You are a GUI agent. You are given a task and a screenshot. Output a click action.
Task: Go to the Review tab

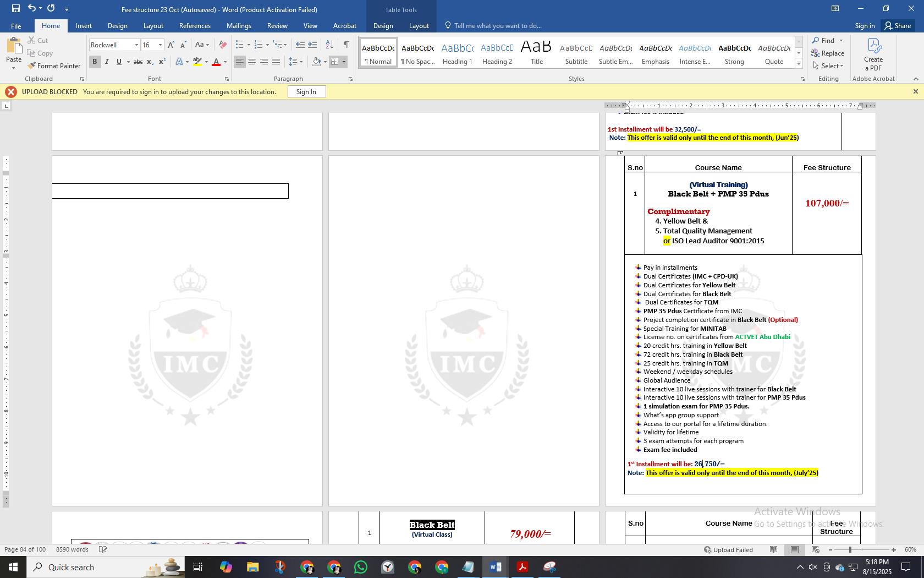tap(277, 26)
